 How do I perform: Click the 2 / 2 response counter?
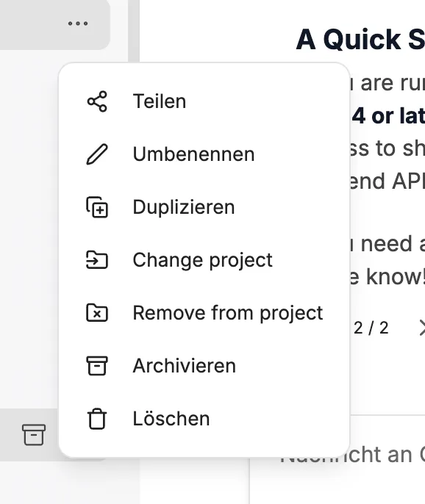coord(371,328)
